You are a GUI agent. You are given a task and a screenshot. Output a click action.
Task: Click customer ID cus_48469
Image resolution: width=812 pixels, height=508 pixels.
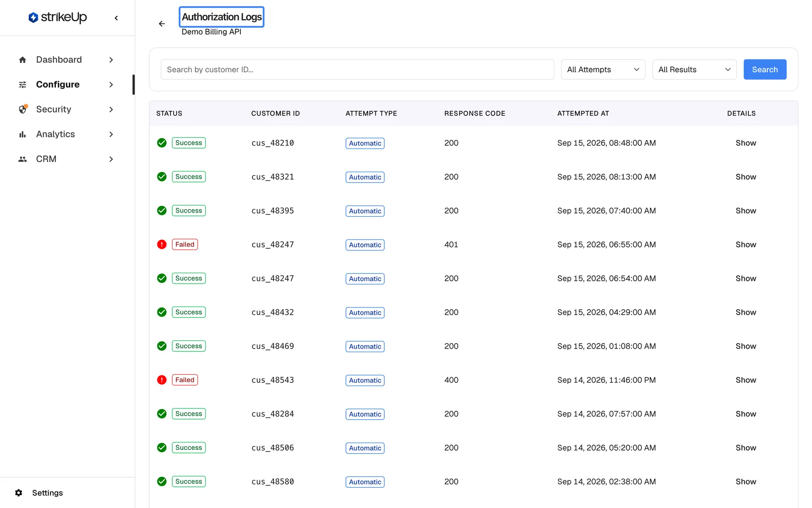(x=272, y=346)
